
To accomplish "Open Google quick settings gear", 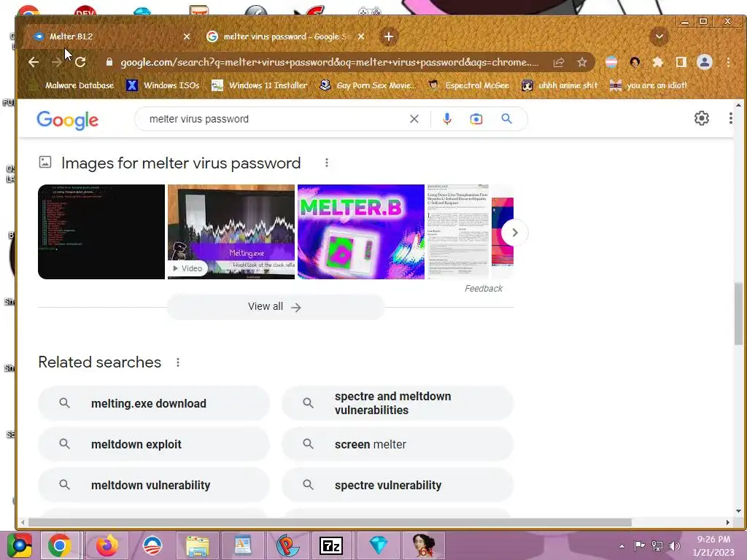I will [x=701, y=118].
